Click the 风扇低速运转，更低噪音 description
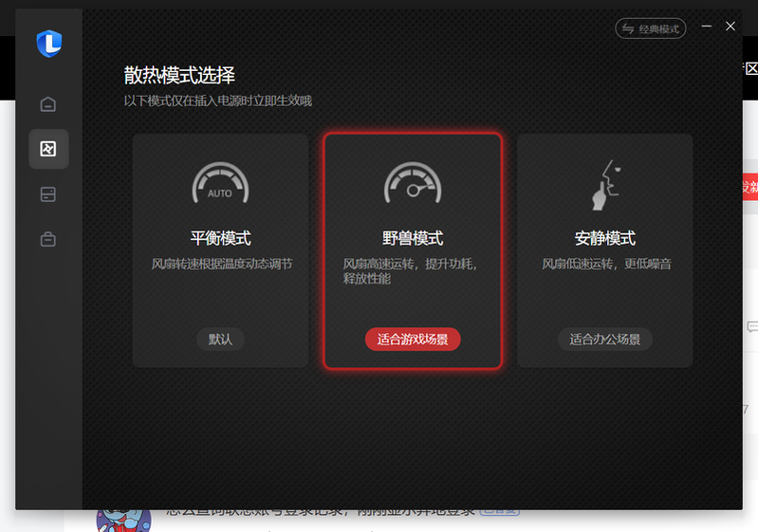 (606, 264)
